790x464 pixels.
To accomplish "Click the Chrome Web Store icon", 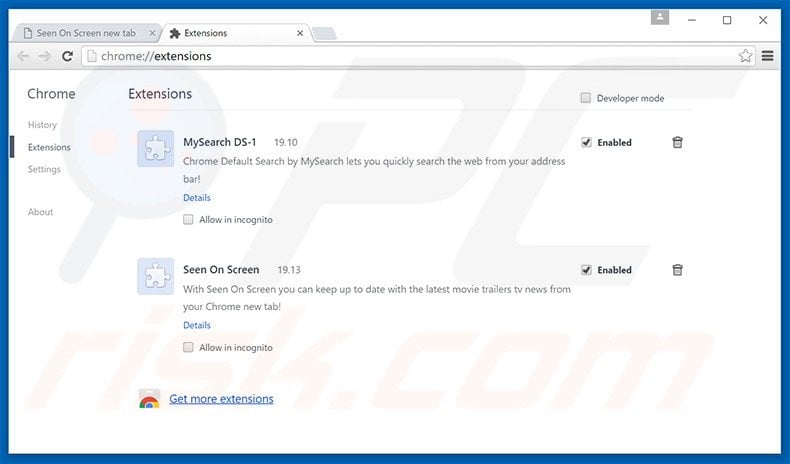I will tap(149, 399).
